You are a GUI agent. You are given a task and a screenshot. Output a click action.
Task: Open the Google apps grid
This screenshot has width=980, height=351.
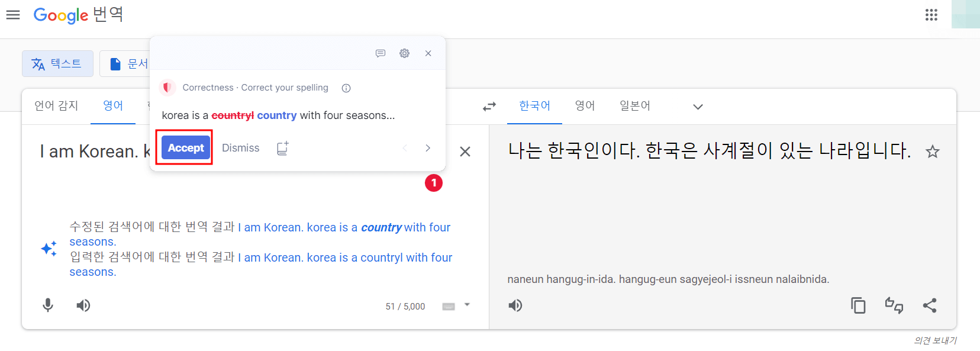(x=931, y=15)
